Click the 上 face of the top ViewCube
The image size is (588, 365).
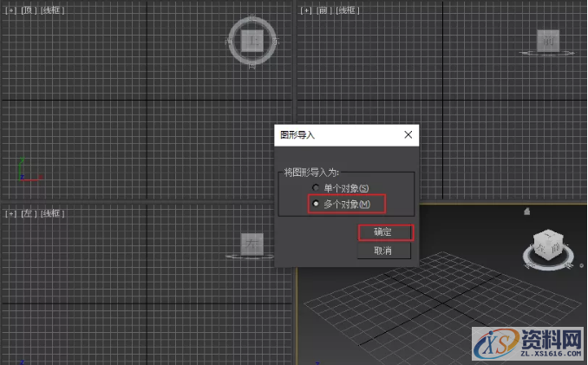coord(252,41)
